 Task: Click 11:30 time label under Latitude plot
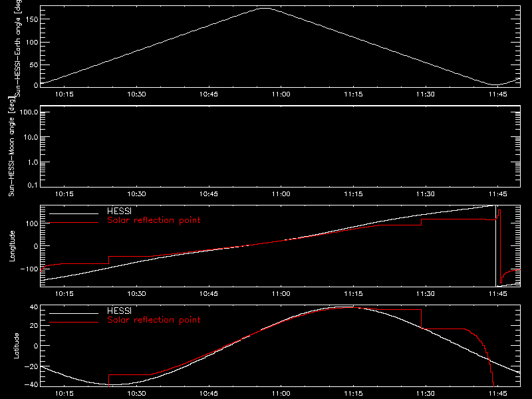(426, 394)
